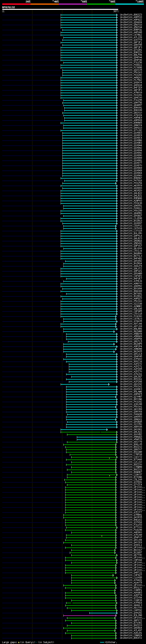This screenshot has width=146, height=644.
Task: Select the red 20% identity legend segment
Action: (16, 4)
